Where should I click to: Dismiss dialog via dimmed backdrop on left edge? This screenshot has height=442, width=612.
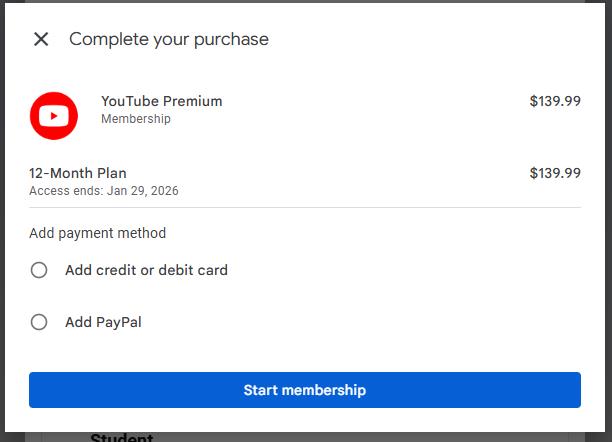click(2, 221)
